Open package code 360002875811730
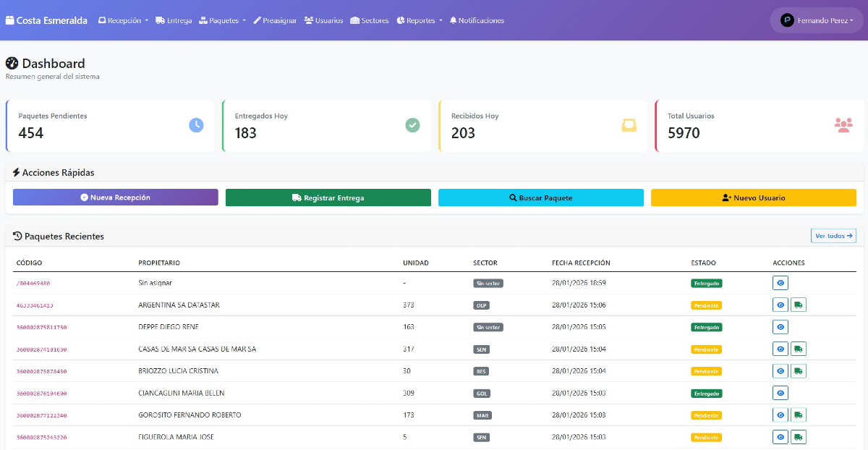The height and width of the screenshot is (450, 868). [41, 327]
